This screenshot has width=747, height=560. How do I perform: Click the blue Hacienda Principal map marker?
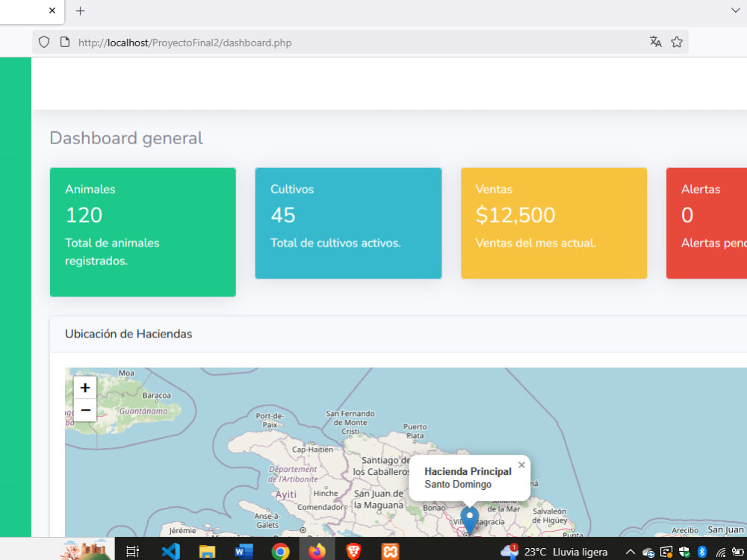[x=469, y=520]
